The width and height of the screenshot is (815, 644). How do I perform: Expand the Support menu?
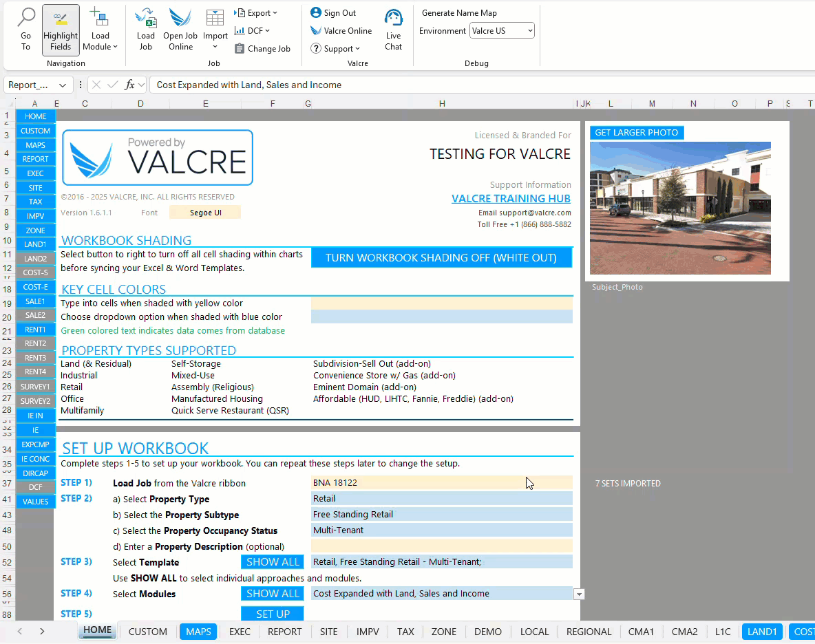335,49
